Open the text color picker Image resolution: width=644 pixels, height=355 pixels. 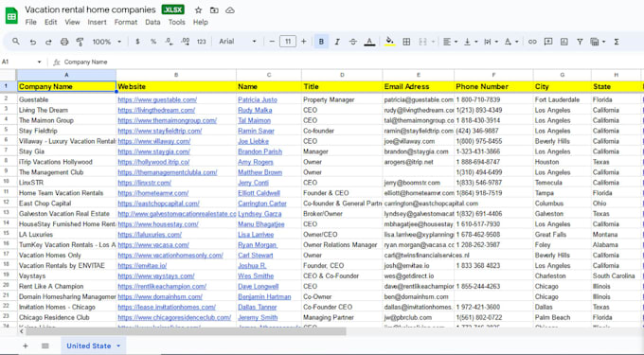pos(369,42)
